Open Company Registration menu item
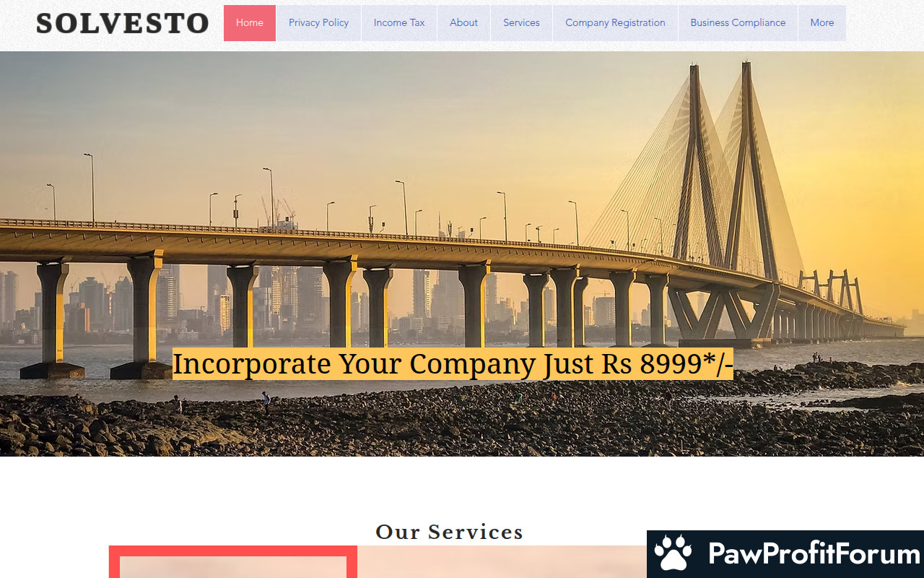The height and width of the screenshot is (578, 924). coord(615,23)
